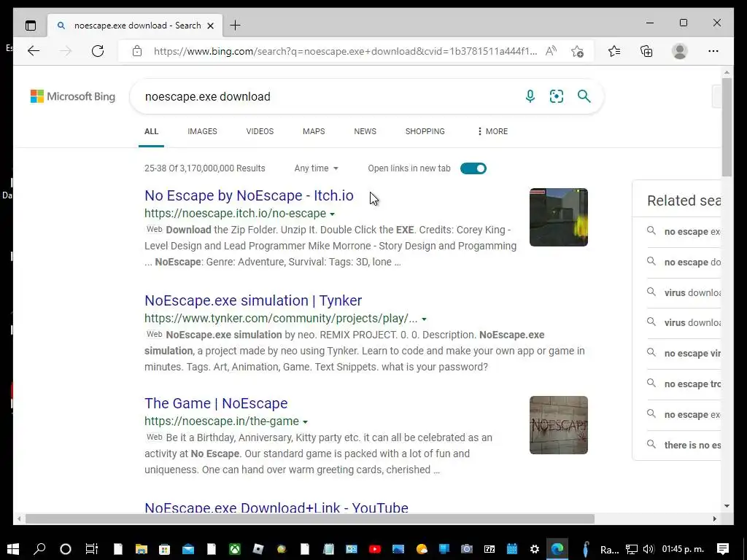Screen dimensions: 747x560
Task: Open The Game | NoEscape result
Action: [216, 403]
